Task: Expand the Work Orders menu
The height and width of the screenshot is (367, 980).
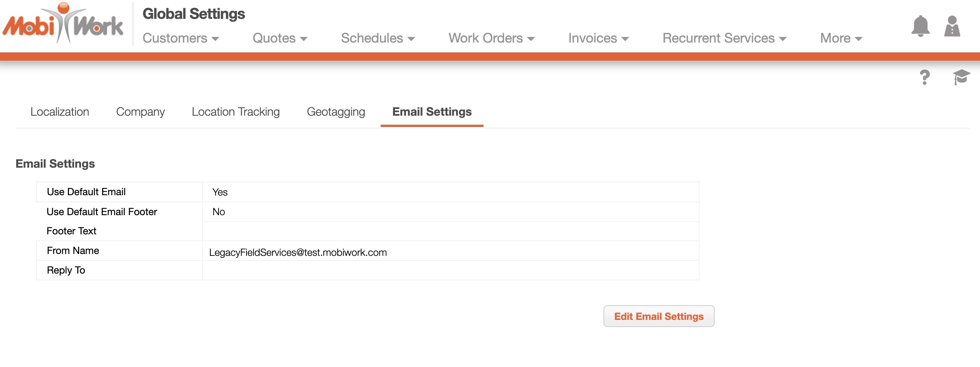Action: (491, 38)
